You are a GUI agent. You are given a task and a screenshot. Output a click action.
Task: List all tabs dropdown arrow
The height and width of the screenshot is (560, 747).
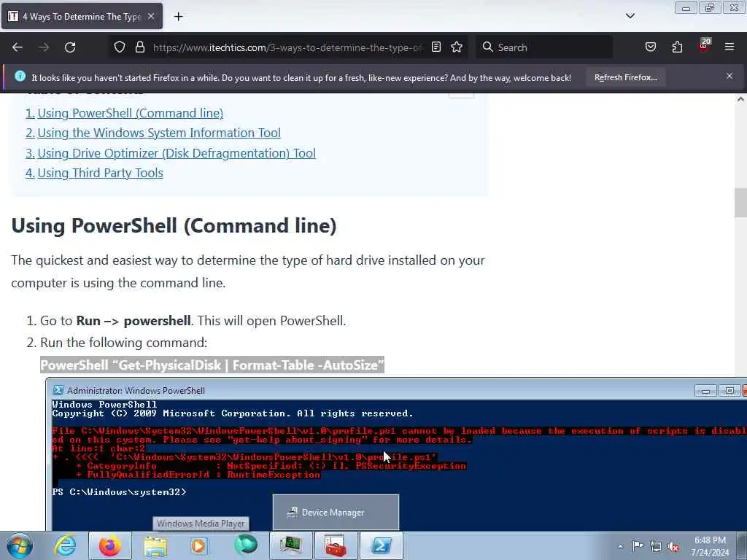pyautogui.click(x=630, y=16)
